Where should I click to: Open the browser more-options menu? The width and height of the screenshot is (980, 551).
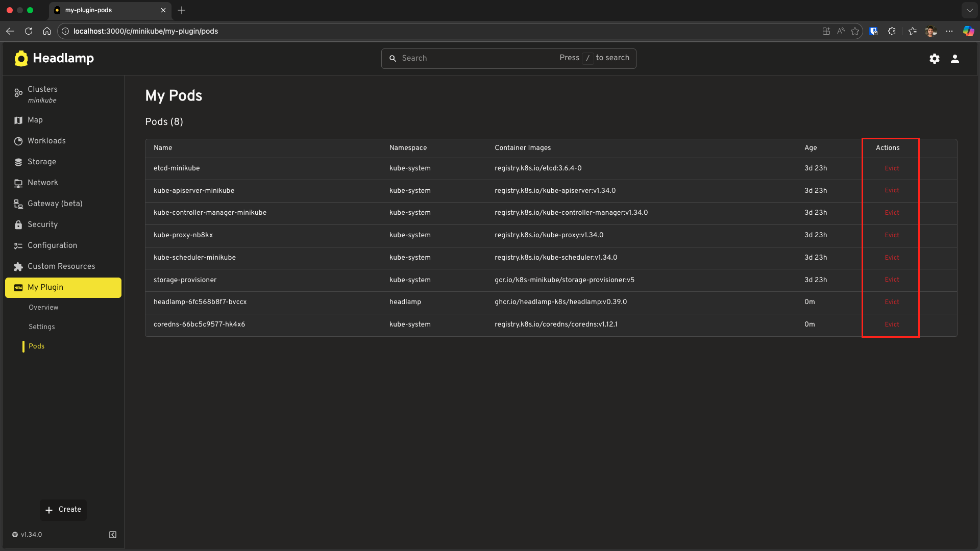(949, 31)
